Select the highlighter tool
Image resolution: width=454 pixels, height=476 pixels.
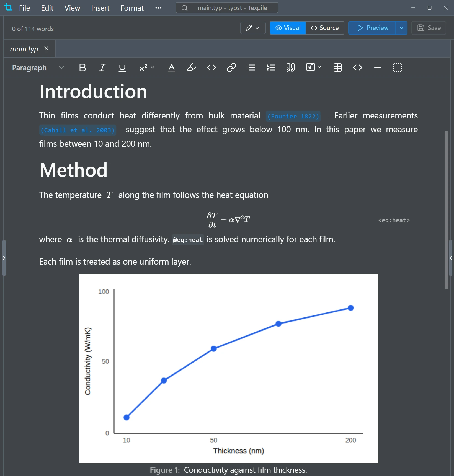pos(192,68)
